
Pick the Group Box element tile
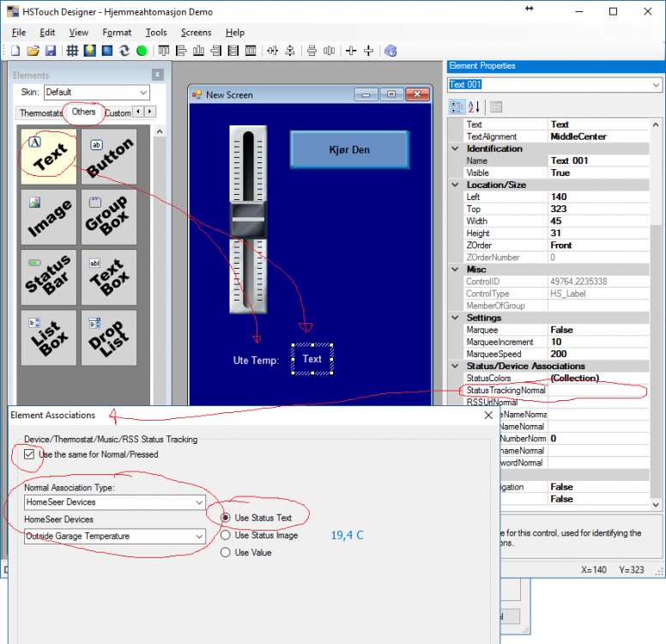(109, 217)
